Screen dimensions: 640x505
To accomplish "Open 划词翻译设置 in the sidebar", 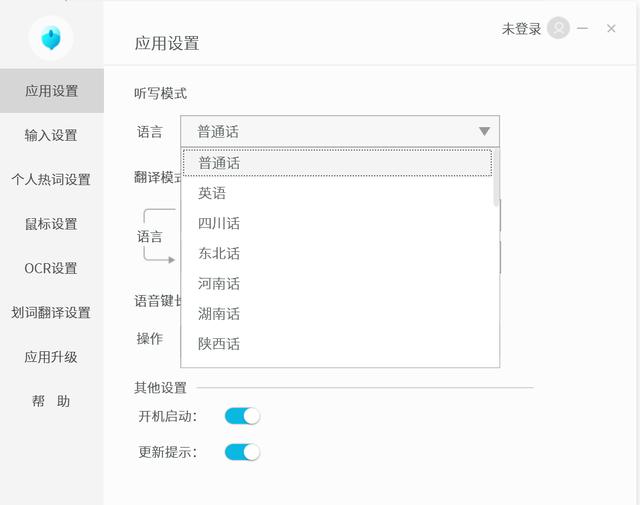I will 52,313.
